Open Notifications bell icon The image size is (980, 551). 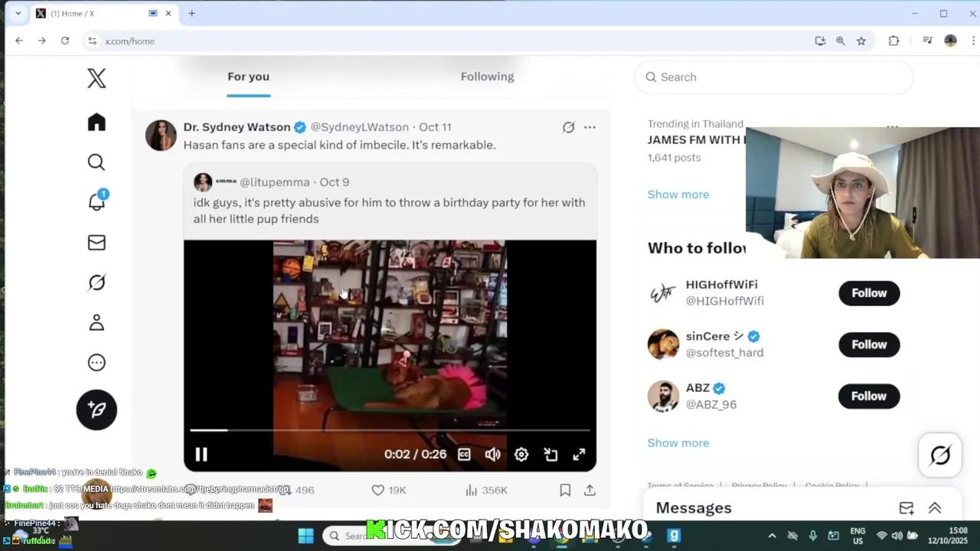[96, 201]
